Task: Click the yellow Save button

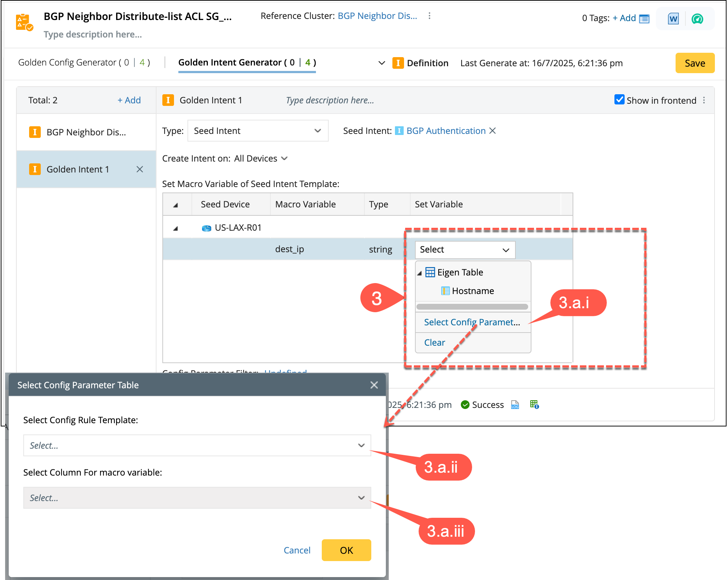Action: click(695, 63)
